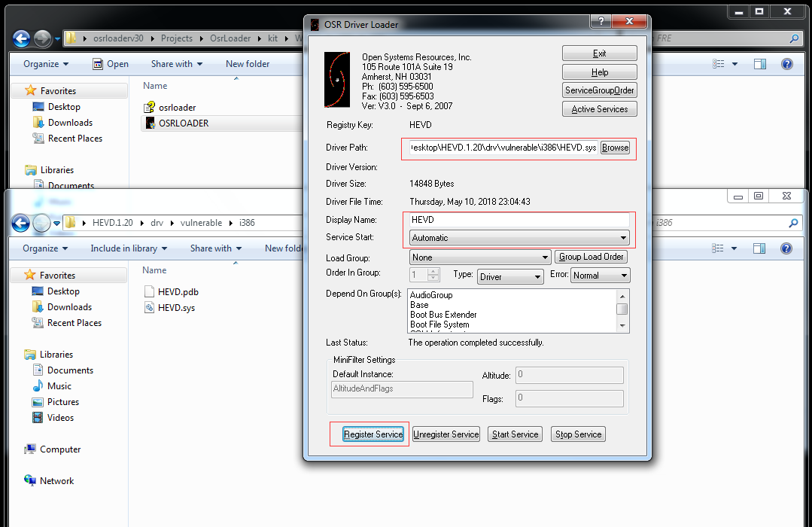Open help icon in HEVD window
Viewport: 812px width, 527px height.
(786, 248)
